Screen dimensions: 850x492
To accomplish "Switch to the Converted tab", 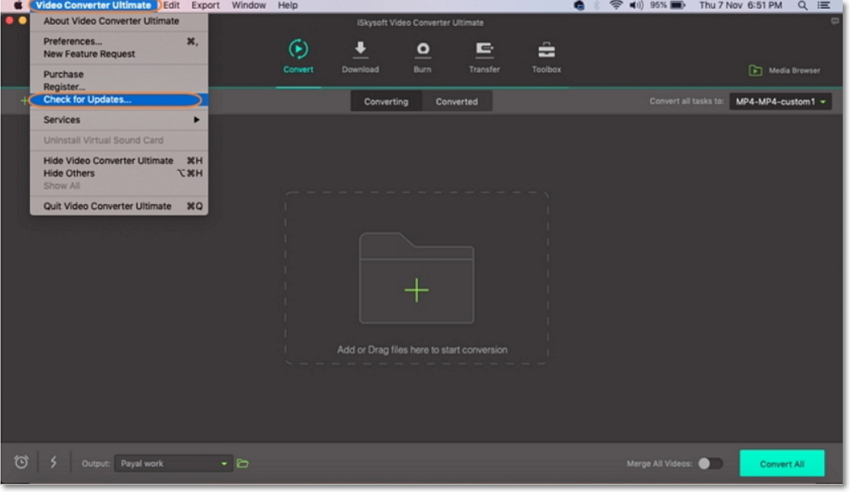I will tap(456, 101).
